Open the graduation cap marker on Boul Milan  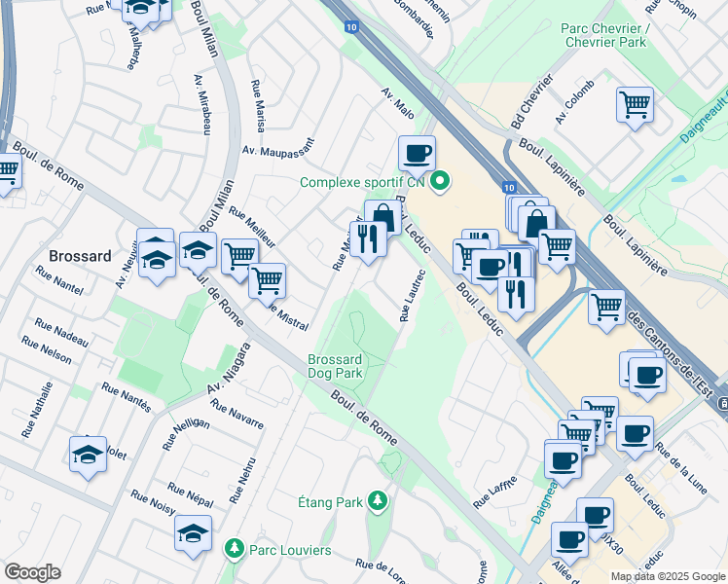[198, 251]
